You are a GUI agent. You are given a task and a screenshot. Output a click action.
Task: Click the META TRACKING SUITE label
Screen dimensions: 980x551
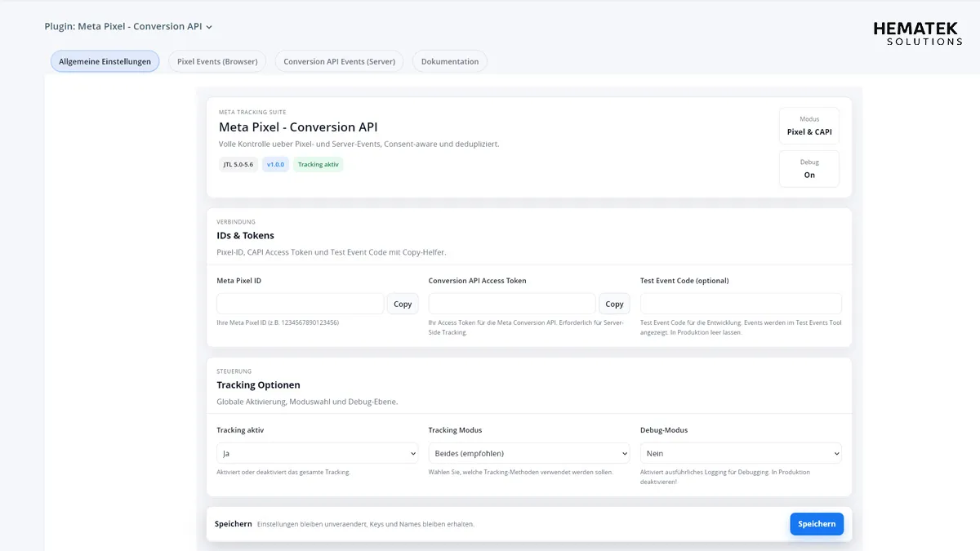252,112
